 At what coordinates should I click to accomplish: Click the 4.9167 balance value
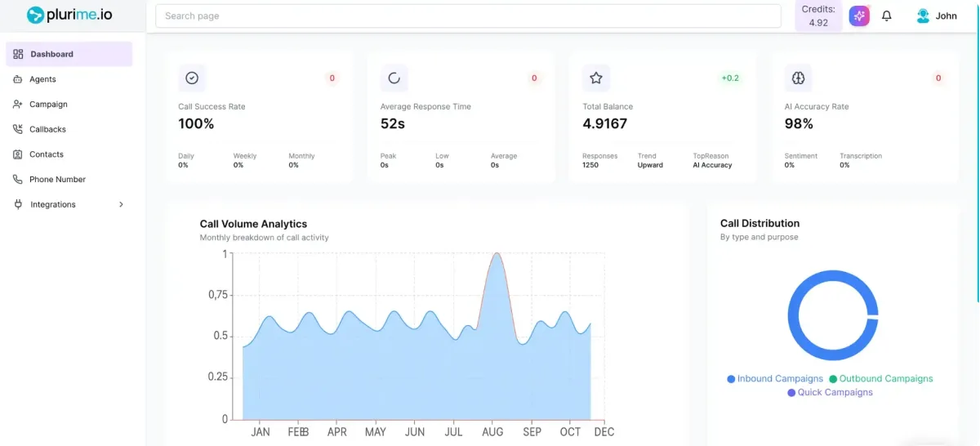[x=605, y=124]
